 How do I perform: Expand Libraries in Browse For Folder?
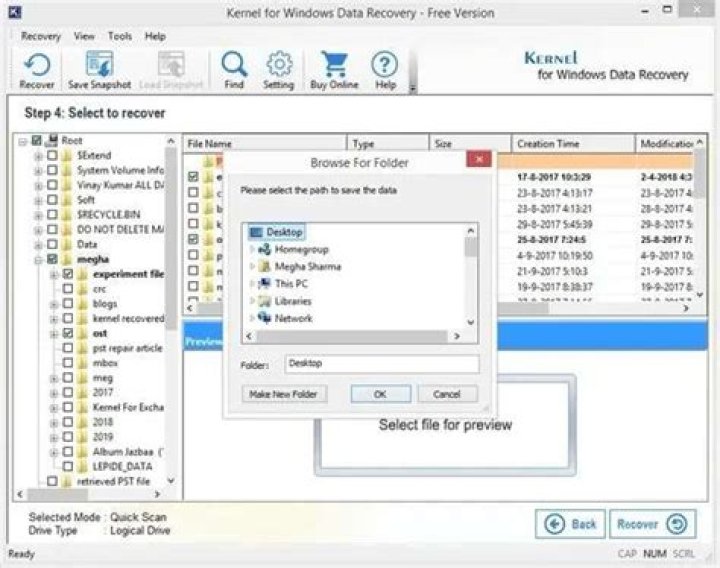[x=252, y=301]
